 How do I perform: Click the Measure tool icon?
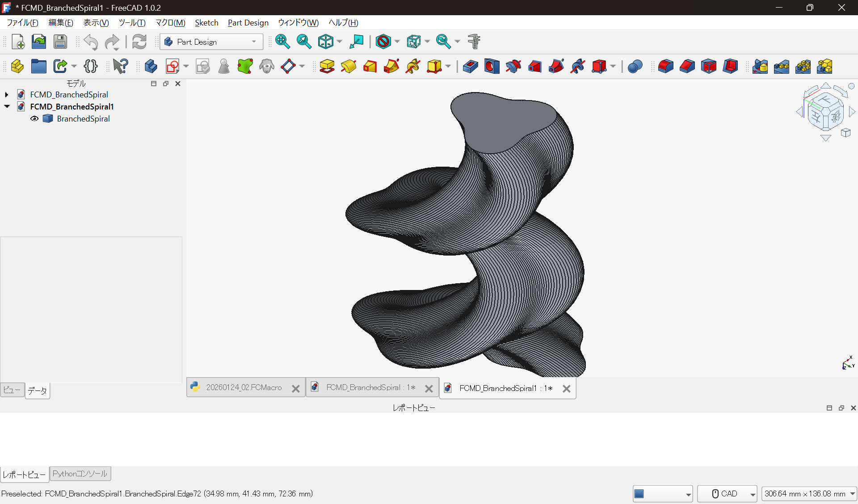pos(474,42)
